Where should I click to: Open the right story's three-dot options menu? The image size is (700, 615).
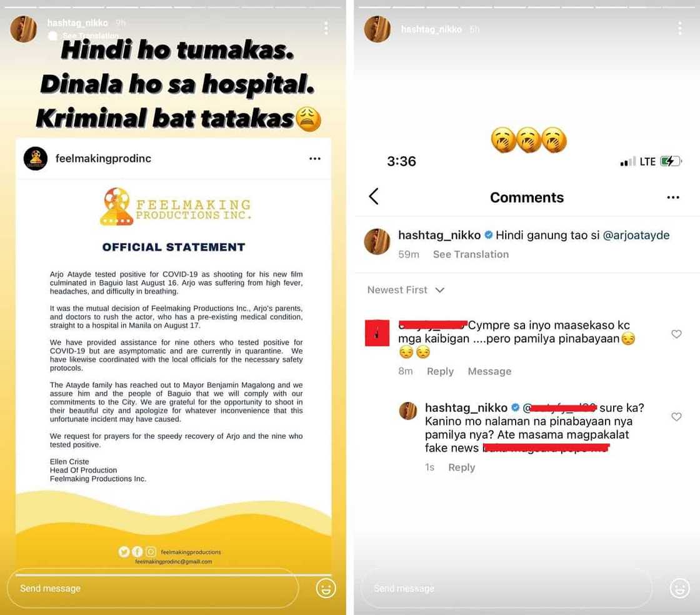pos(679,28)
